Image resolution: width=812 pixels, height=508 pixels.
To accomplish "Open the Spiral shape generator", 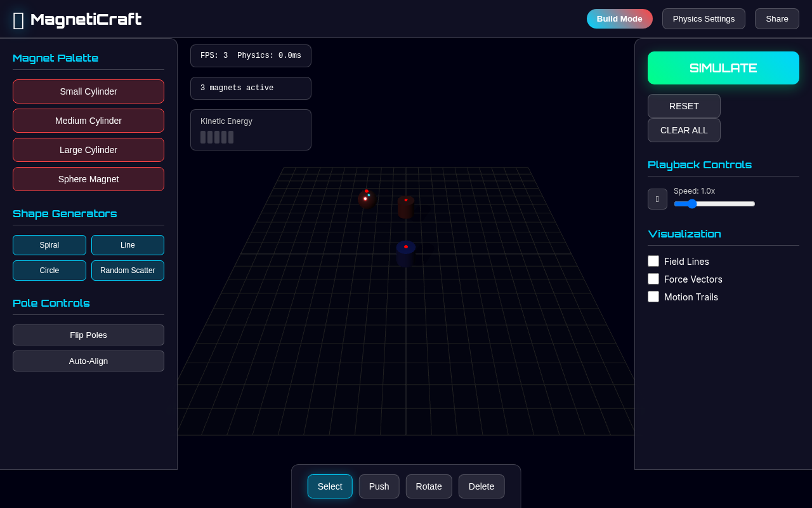I will click(49, 245).
